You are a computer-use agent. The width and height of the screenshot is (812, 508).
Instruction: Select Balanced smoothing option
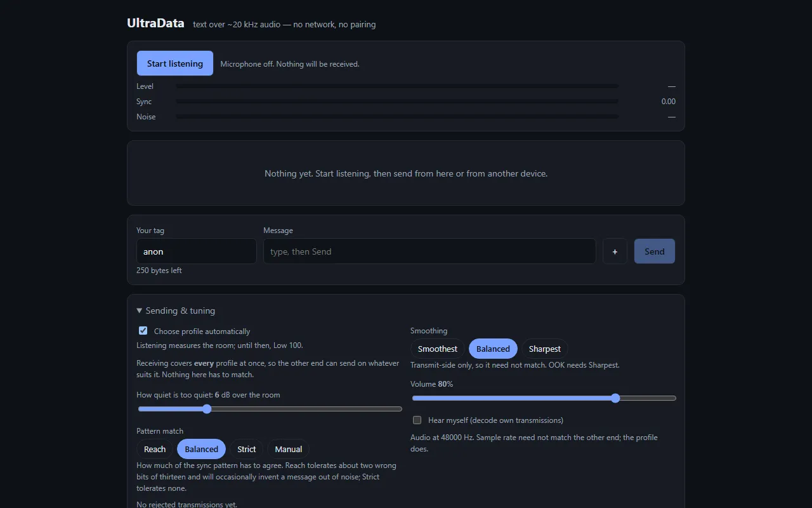[493, 349]
